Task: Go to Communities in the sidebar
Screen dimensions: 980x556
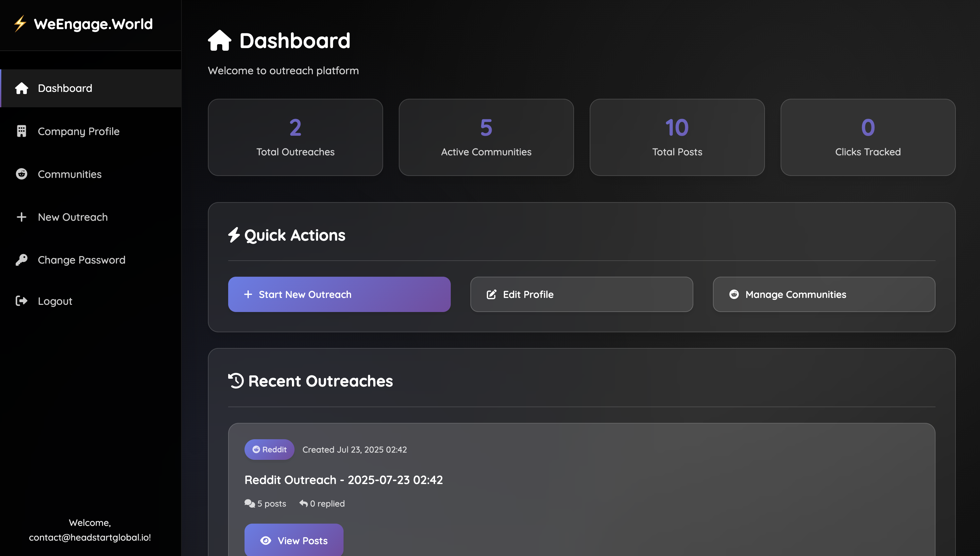Action: coord(91,174)
